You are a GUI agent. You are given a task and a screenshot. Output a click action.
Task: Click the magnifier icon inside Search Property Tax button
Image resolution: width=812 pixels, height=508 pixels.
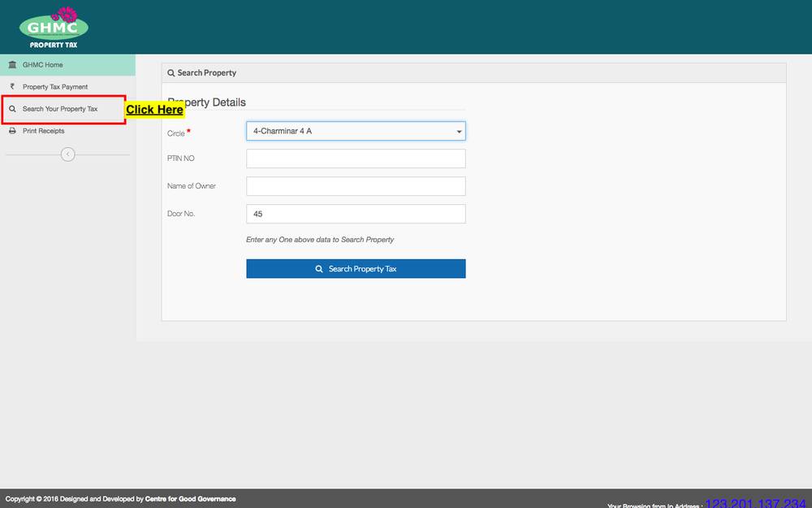point(318,268)
